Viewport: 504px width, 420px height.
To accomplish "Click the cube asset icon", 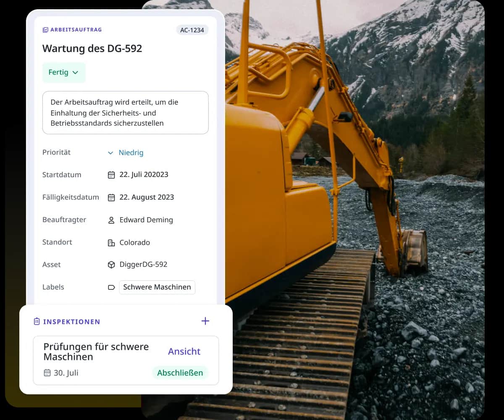I will (111, 265).
